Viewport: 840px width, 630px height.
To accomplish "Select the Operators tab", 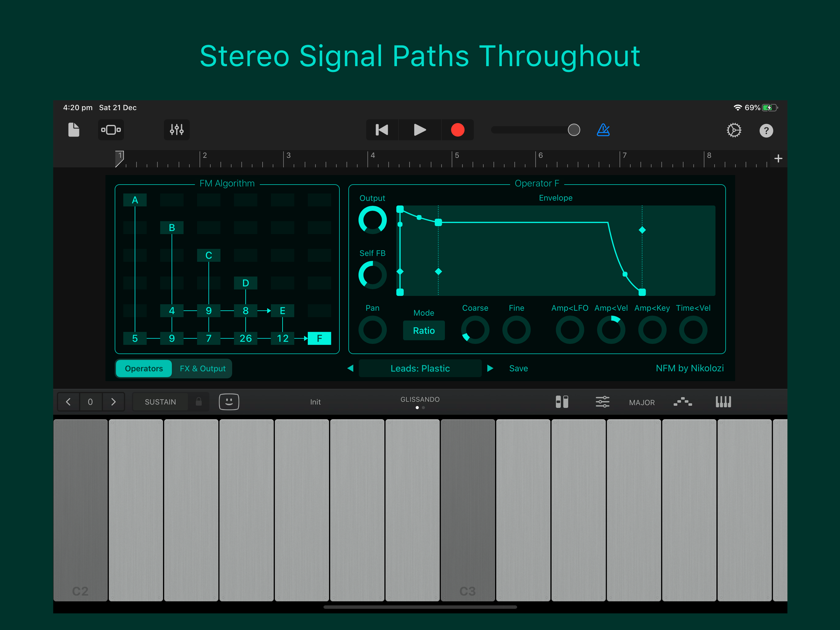I will pyautogui.click(x=143, y=368).
